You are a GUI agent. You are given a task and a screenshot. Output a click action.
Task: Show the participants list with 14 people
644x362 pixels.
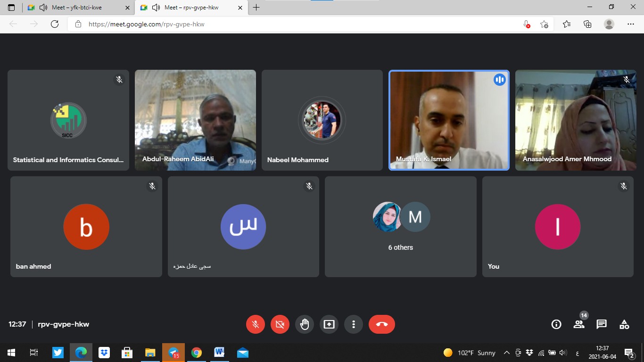tap(579, 324)
